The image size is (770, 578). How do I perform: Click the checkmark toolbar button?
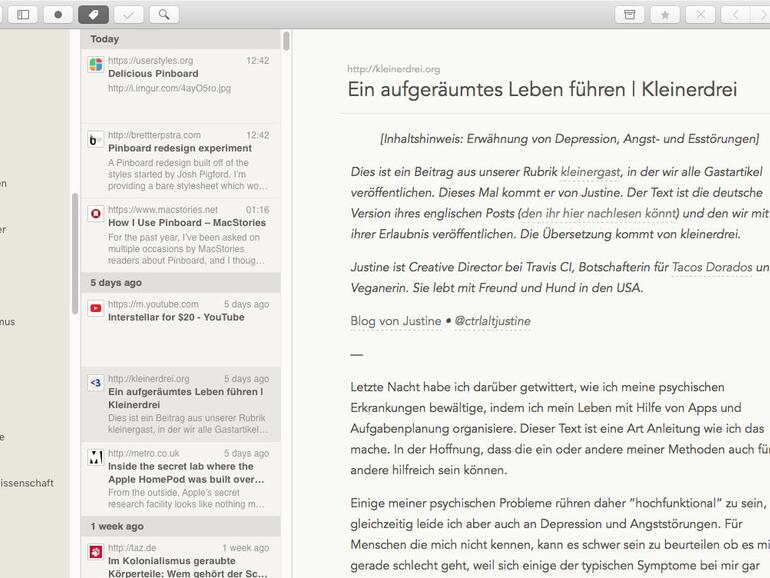(129, 15)
